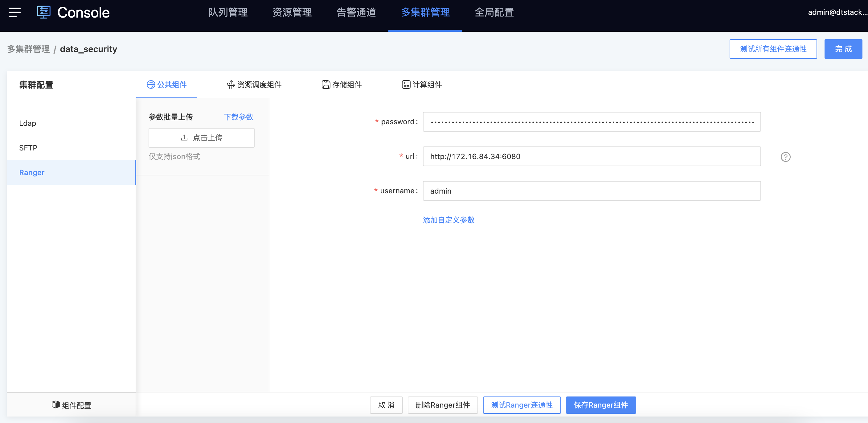Click the Console title text
Image resolution: width=868 pixels, height=423 pixels.
point(83,12)
